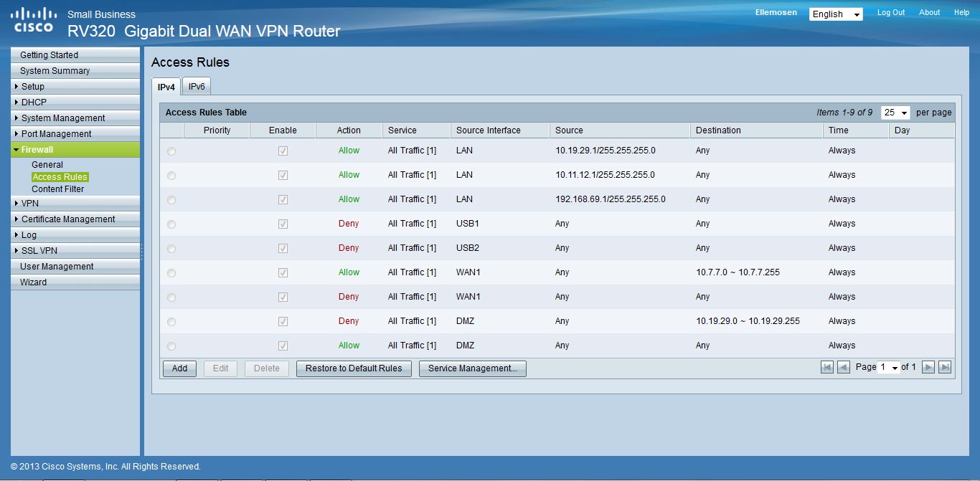Open User Management page
Viewport: 980px width, 481px height.
[75, 266]
